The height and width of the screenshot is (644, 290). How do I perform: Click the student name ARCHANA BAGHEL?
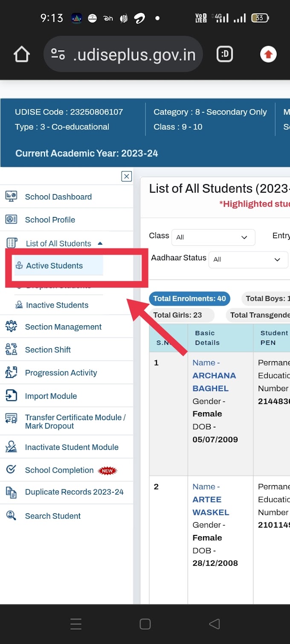point(214,381)
